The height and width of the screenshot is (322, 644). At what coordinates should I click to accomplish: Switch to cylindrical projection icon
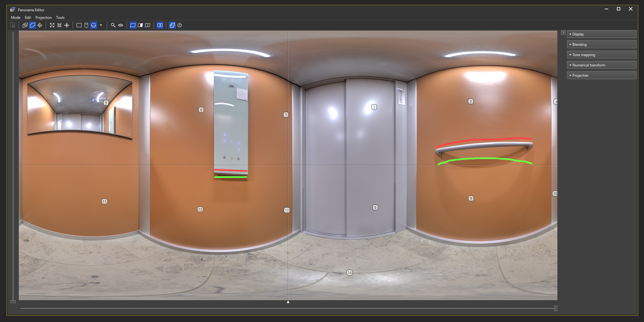point(86,25)
